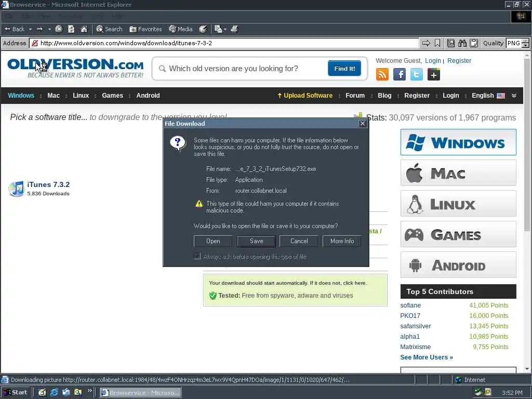Go to the Home page icon
The image size is (532, 399).
(x=84, y=29)
